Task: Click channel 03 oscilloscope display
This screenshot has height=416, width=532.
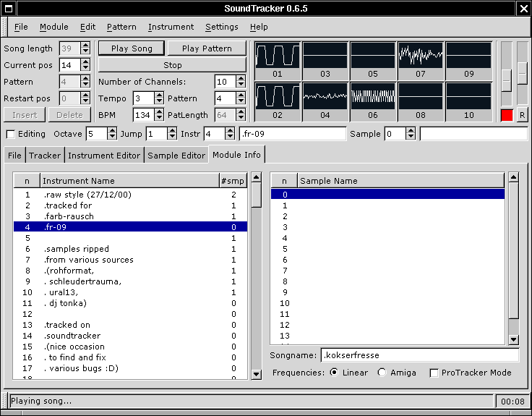Action: tap(325, 56)
